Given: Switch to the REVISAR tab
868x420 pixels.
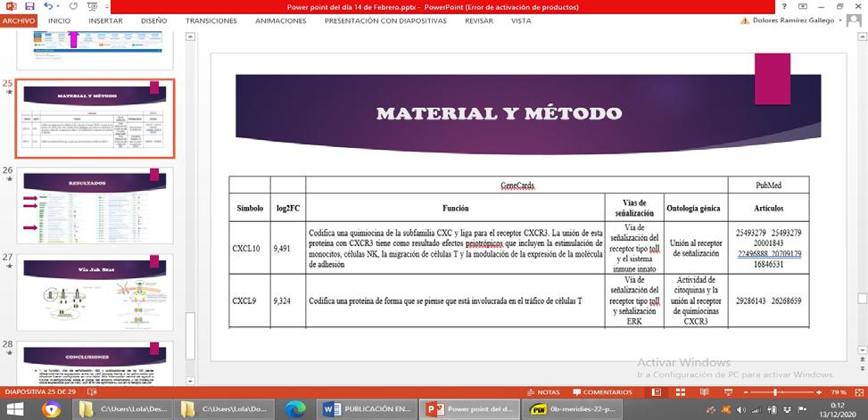Looking at the screenshot, I should pyautogui.click(x=479, y=21).
